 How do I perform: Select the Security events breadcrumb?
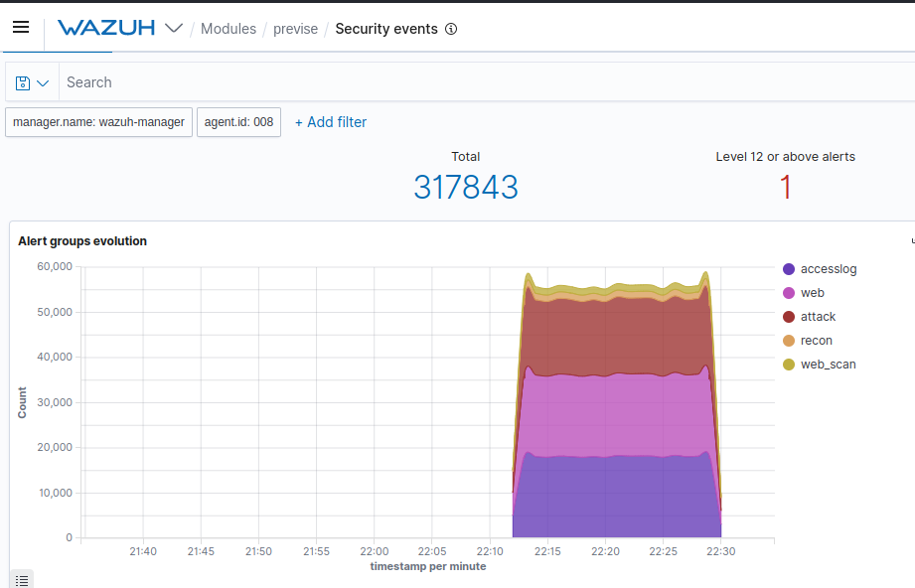386,29
